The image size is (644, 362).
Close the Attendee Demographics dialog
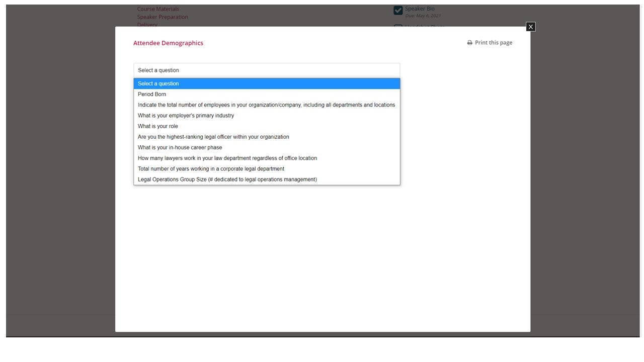tap(530, 27)
